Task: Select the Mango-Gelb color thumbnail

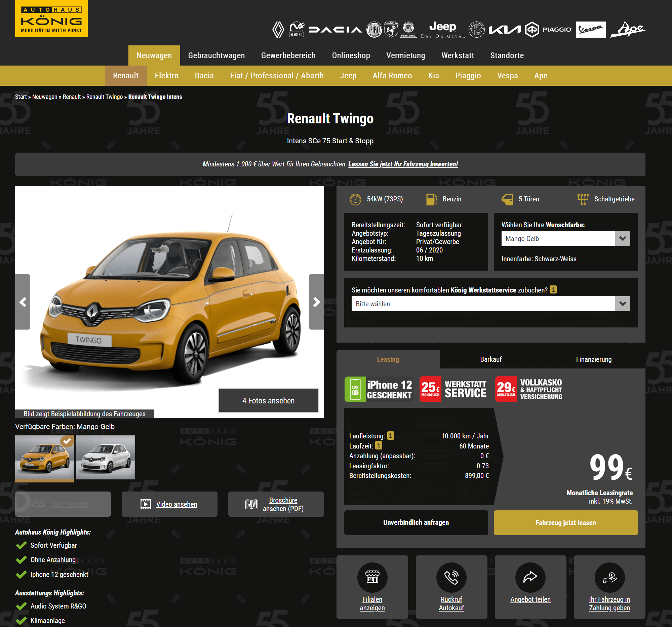Action: 44,458
